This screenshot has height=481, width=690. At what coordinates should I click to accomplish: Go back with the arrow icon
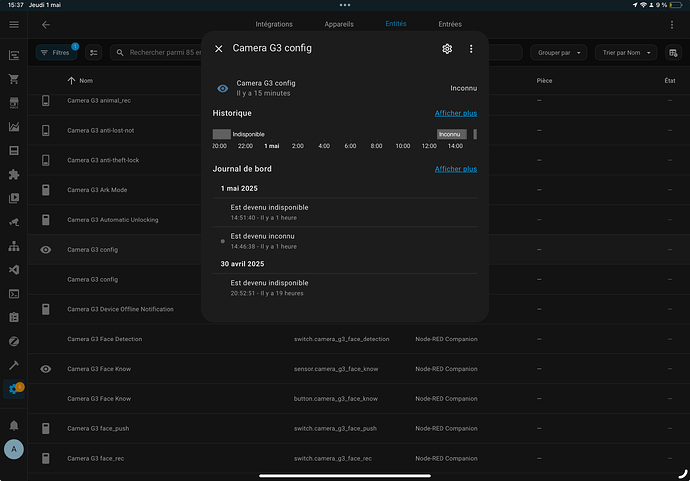[46, 25]
